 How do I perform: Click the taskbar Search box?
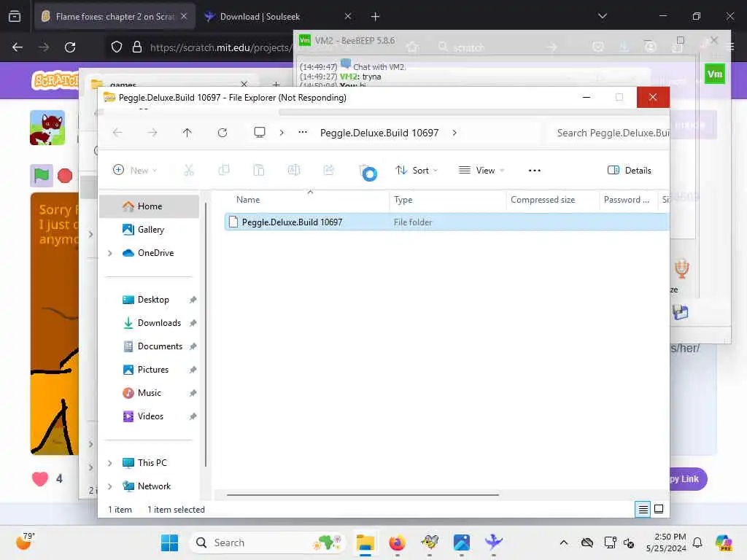[267, 542]
